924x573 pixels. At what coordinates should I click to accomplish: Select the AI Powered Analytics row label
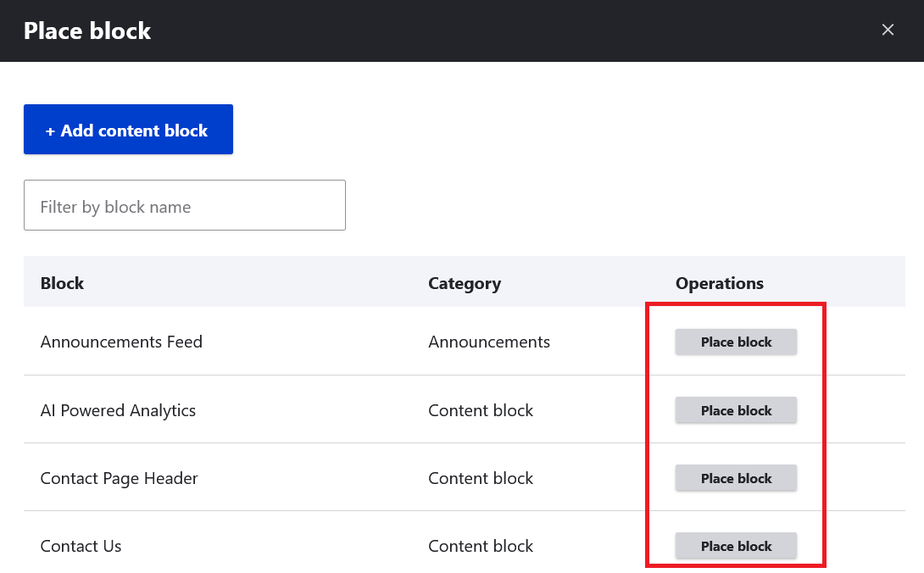click(118, 409)
